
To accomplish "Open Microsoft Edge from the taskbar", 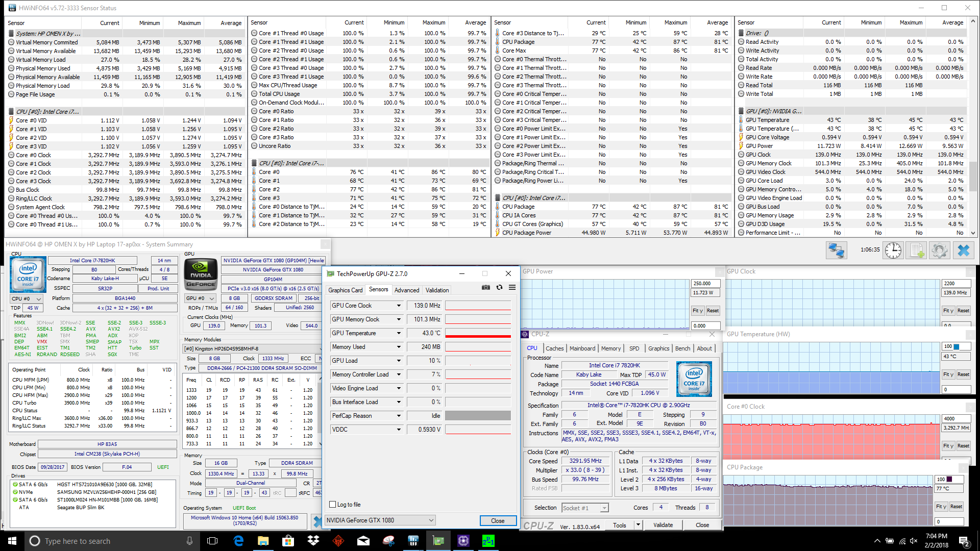I will pos(238,541).
